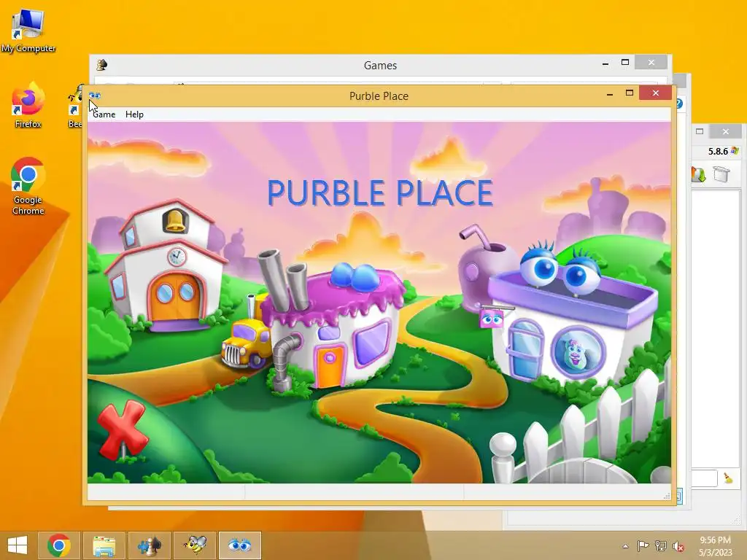Viewport: 747px width, 560px height.
Task: Maximize the Purble Place window
Action: (x=630, y=93)
